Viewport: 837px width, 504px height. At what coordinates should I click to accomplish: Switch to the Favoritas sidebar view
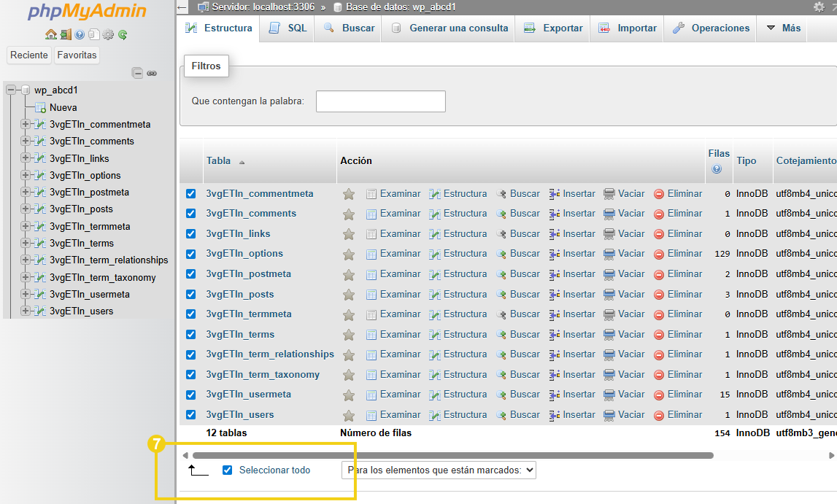coord(76,55)
